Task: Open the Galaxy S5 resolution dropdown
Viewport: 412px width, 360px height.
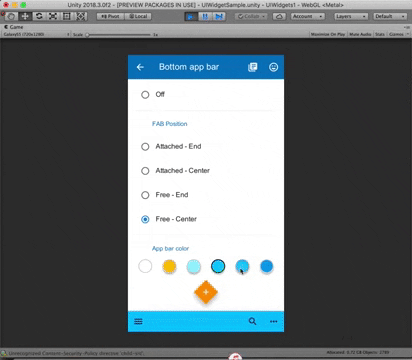Action: 36,34
